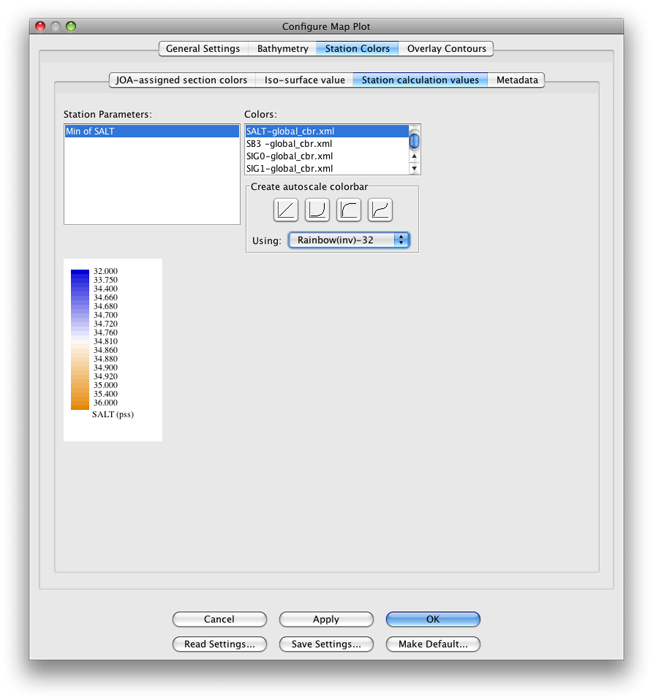Open the Rainbow(inv)-32 color palette dropdown
The height and width of the screenshot is (700, 653).
349,240
